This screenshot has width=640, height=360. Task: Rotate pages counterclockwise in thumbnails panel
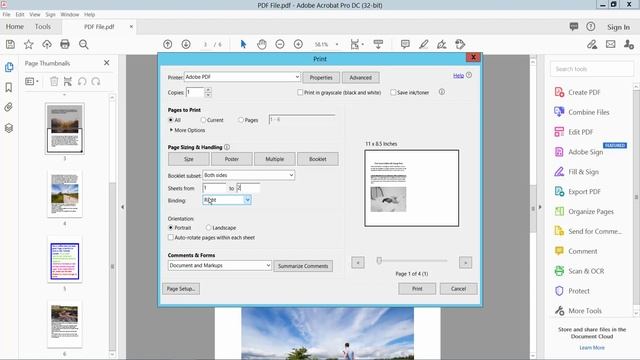click(82, 82)
